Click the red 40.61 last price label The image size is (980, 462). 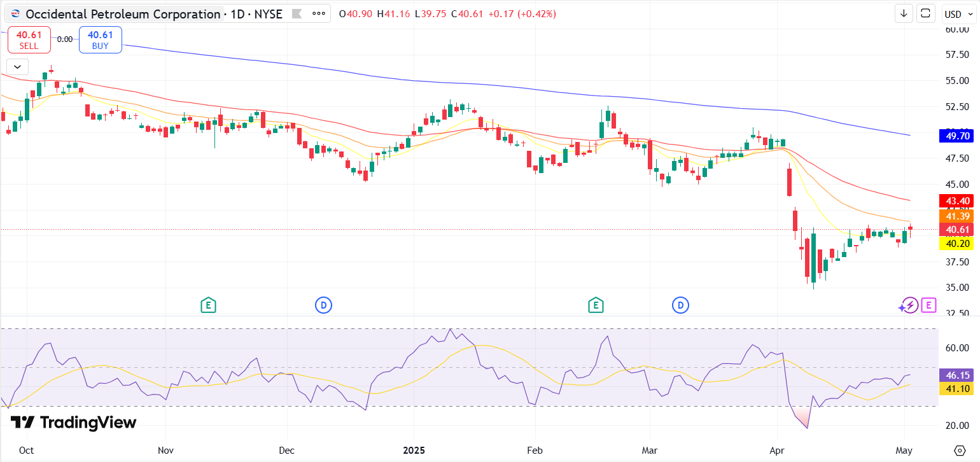pos(957,230)
